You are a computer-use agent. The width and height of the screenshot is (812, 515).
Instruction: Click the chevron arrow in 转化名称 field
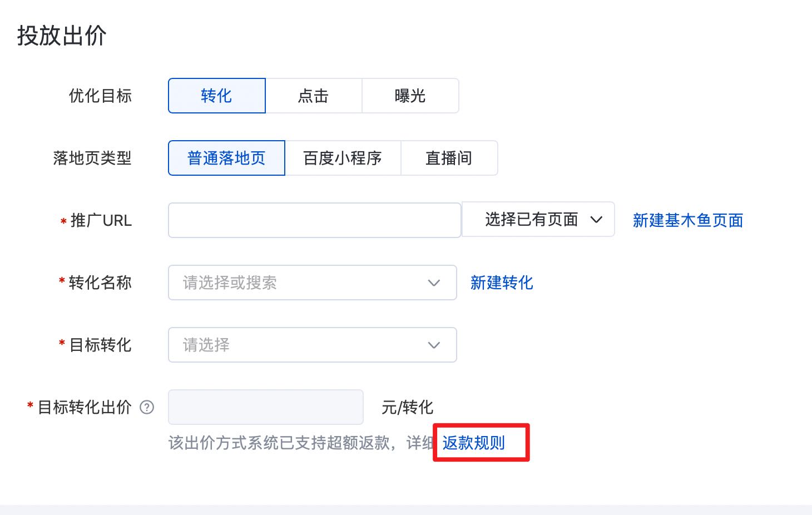[x=434, y=283]
